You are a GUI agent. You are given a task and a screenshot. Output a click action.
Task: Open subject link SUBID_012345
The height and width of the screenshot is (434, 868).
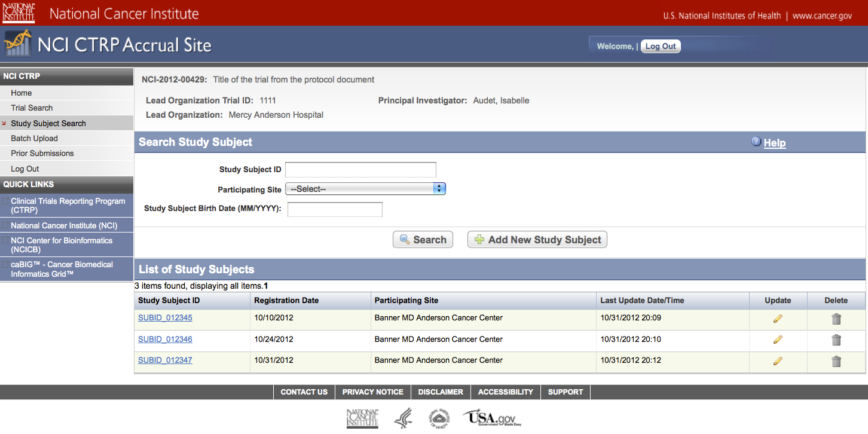point(165,318)
